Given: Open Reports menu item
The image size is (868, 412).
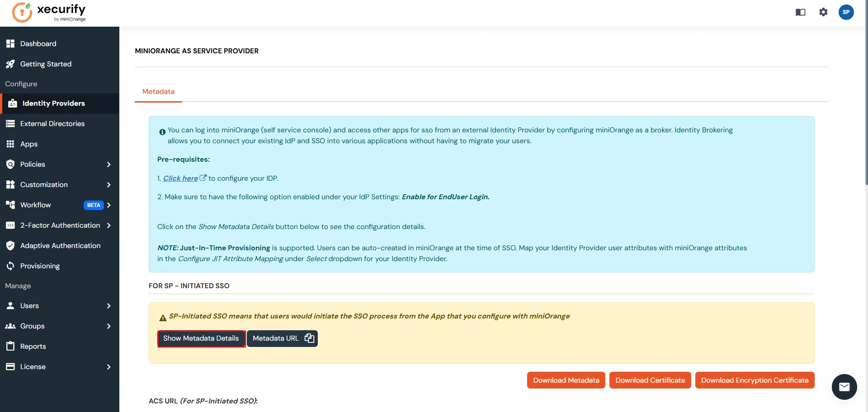Looking at the screenshot, I should point(60,346).
